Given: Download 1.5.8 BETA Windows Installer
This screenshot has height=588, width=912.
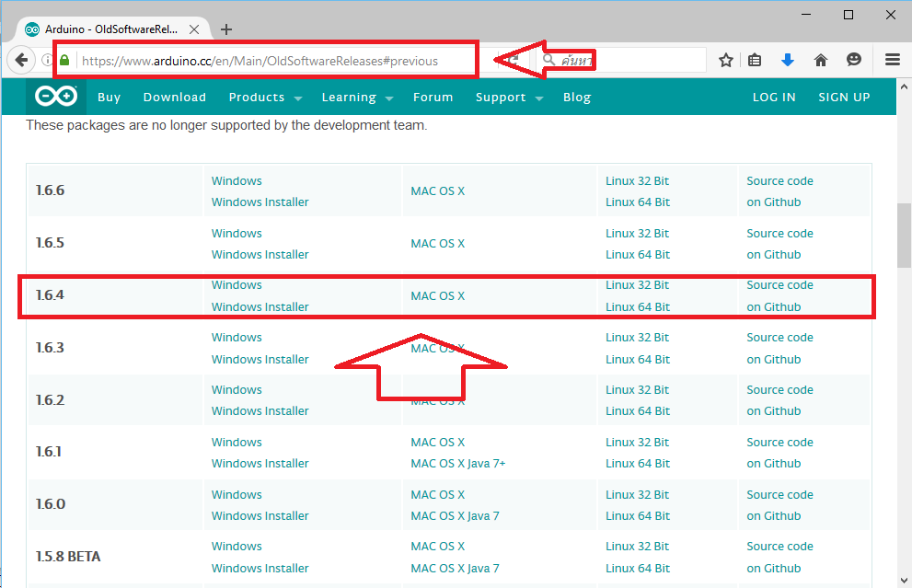Looking at the screenshot, I should [260, 568].
